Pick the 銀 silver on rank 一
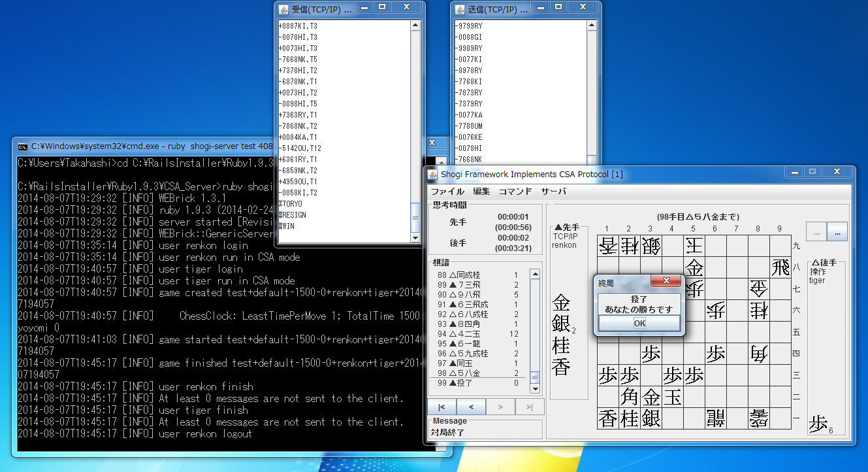This screenshot has height=472, width=868. (x=651, y=418)
